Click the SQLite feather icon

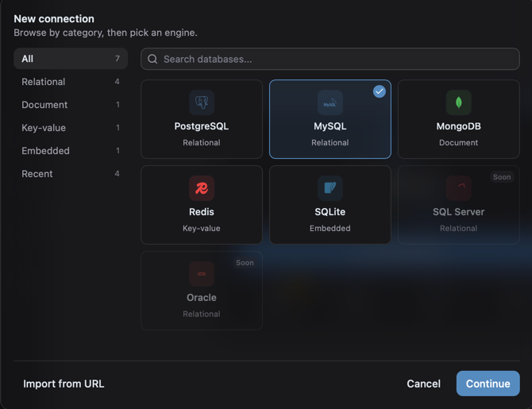(330, 188)
